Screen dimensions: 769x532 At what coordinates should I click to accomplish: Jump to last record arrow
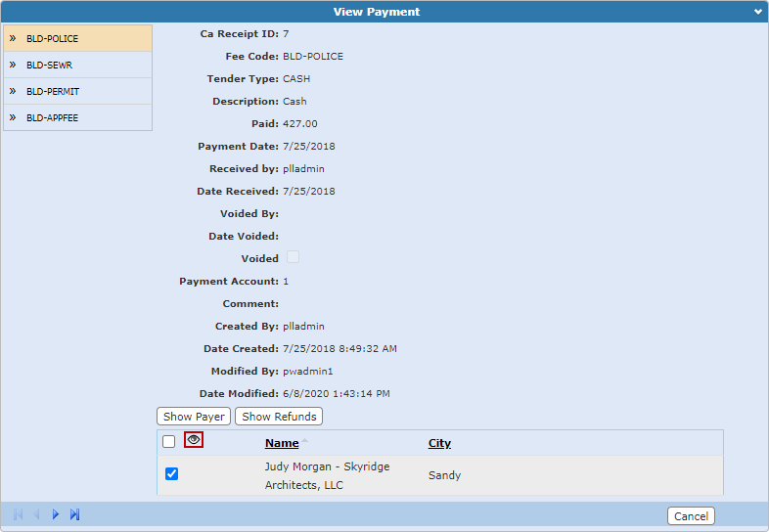point(74,514)
